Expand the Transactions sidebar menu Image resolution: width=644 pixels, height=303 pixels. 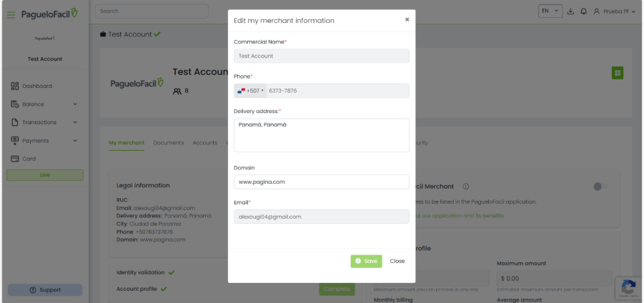[x=44, y=122]
